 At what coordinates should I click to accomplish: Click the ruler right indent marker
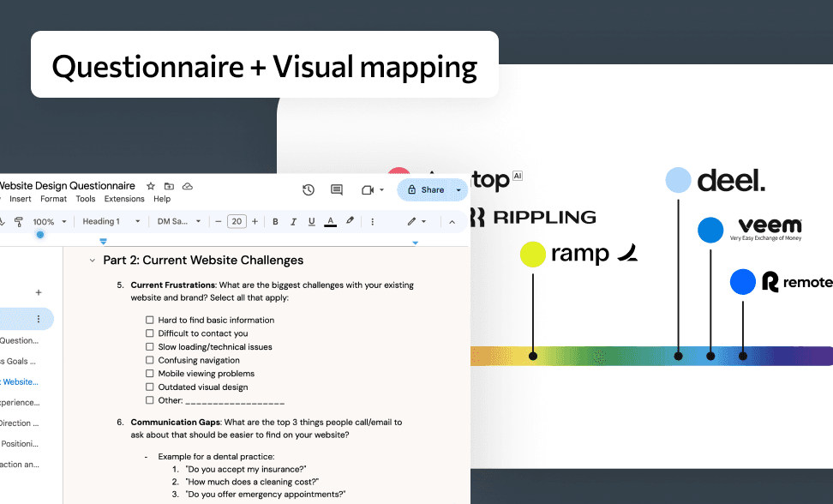(416, 243)
